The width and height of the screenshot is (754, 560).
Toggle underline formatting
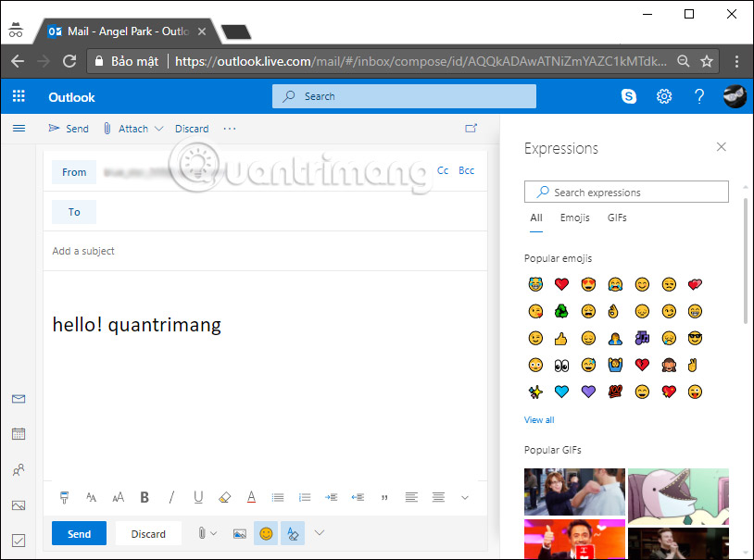pyautogui.click(x=198, y=497)
